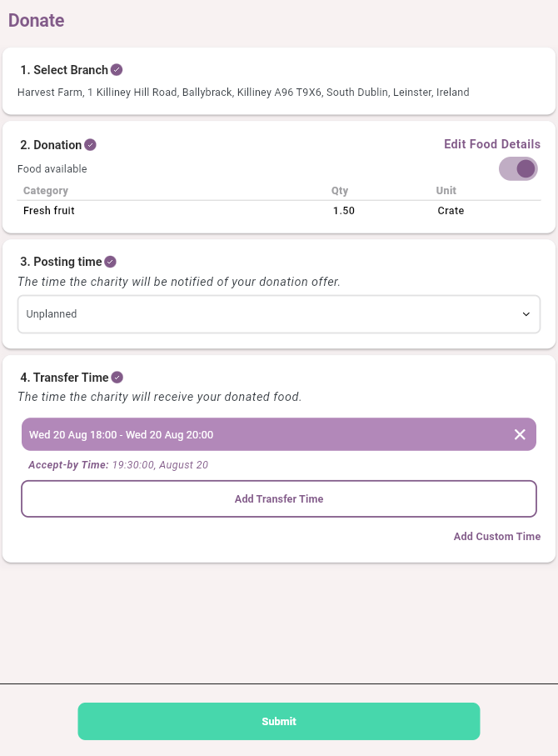The height and width of the screenshot is (756, 558).
Task: Open the Unplanned posting time dropdown
Action: point(278,314)
